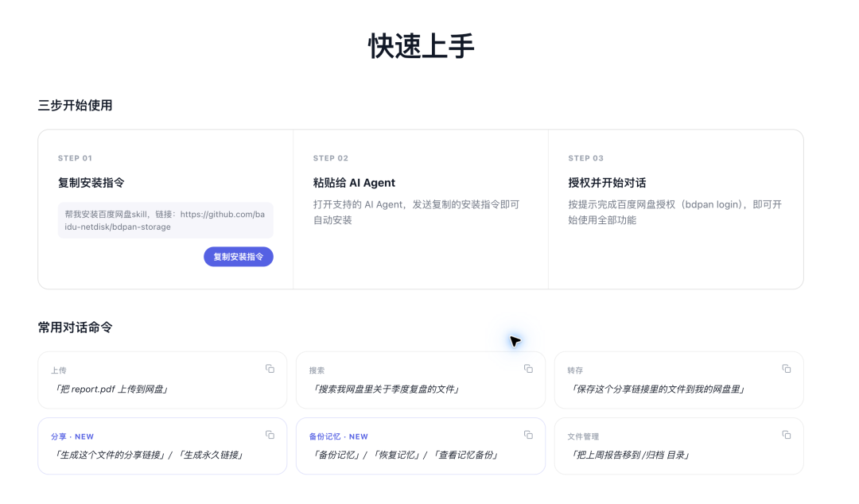Copy the 备份记忆 · NEW command text
859x504 pixels.
(x=528, y=434)
